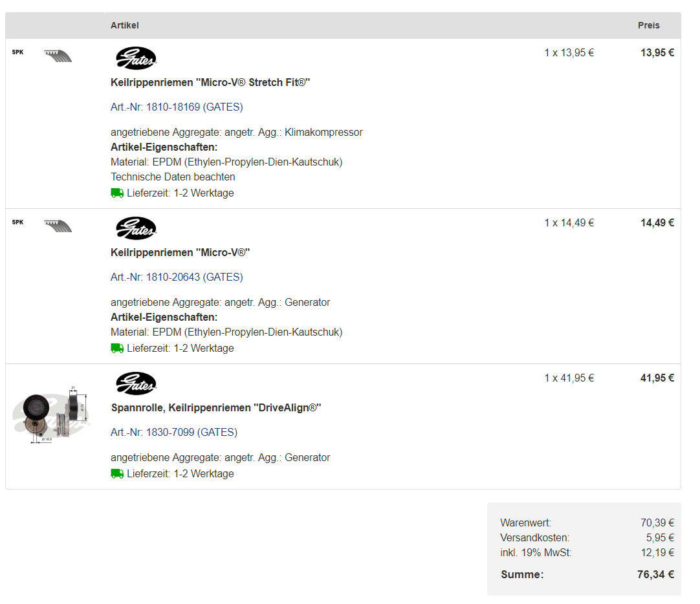Open article number 1810-20643 (GATES) link
Viewport: 700px width, 604px height.
pos(177,277)
